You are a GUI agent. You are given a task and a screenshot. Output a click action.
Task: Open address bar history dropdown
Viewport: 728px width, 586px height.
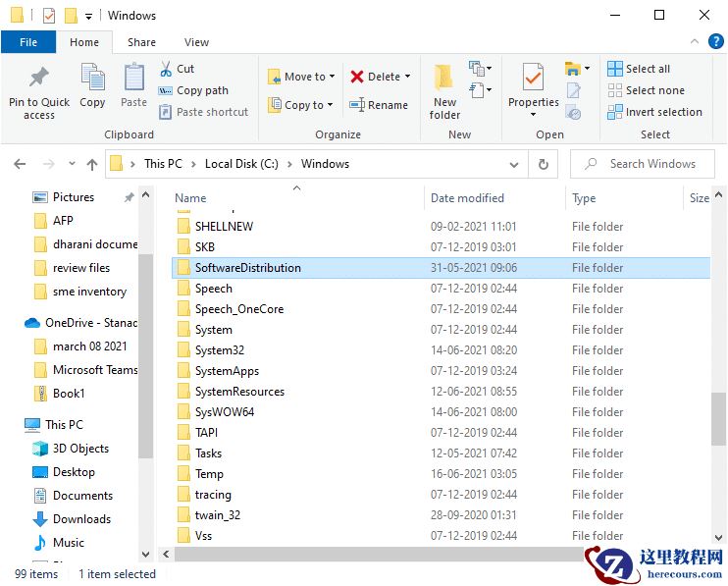click(513, 164)
